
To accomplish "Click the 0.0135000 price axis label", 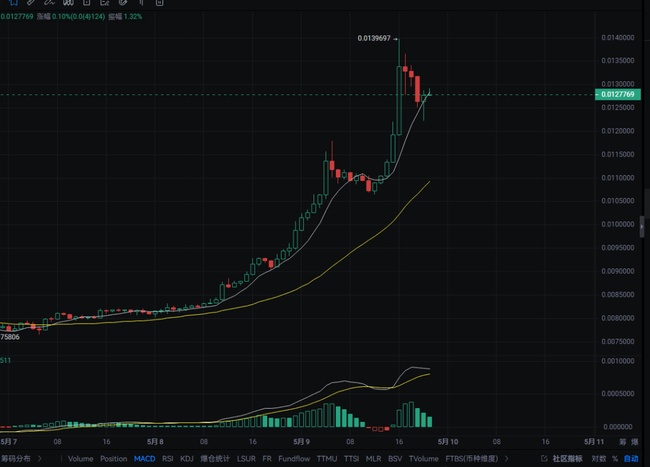I will click(618, 60).
